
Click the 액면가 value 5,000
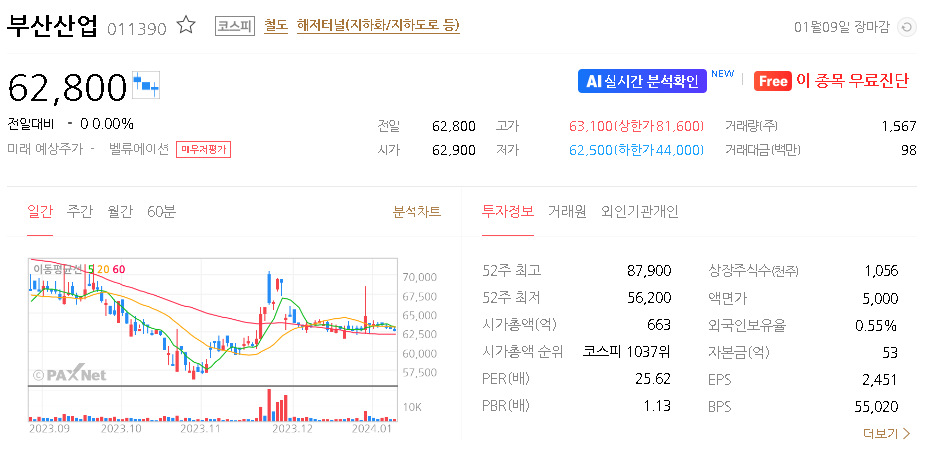coord(881,298)
